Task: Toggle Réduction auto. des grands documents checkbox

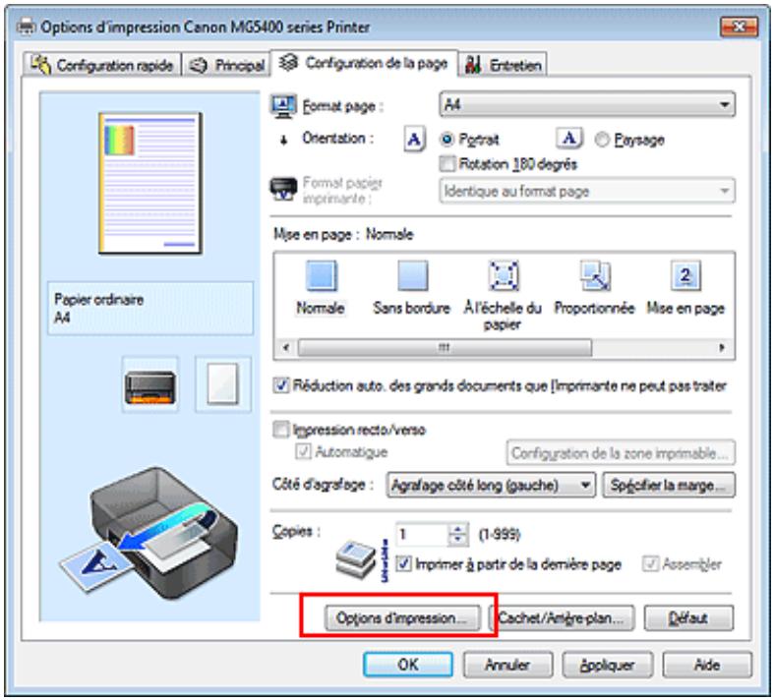Action: point(281,385)
